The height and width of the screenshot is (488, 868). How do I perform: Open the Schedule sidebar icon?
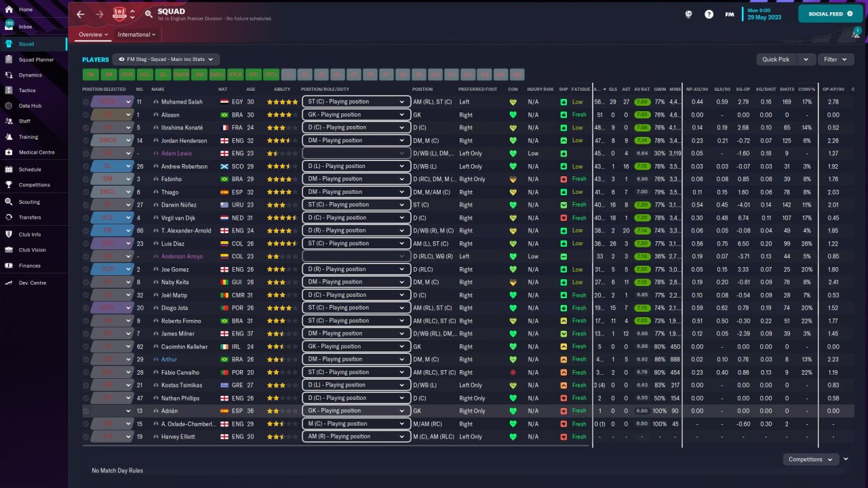9,169
